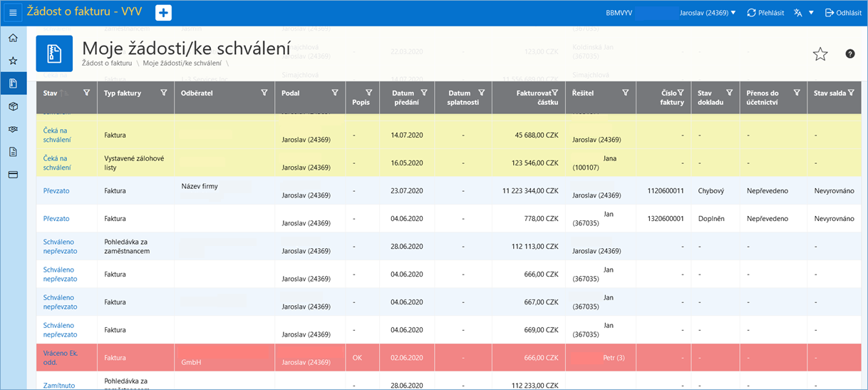
Task: Expand user menu Jaroslav (24369)
Action: pos(707,13)
